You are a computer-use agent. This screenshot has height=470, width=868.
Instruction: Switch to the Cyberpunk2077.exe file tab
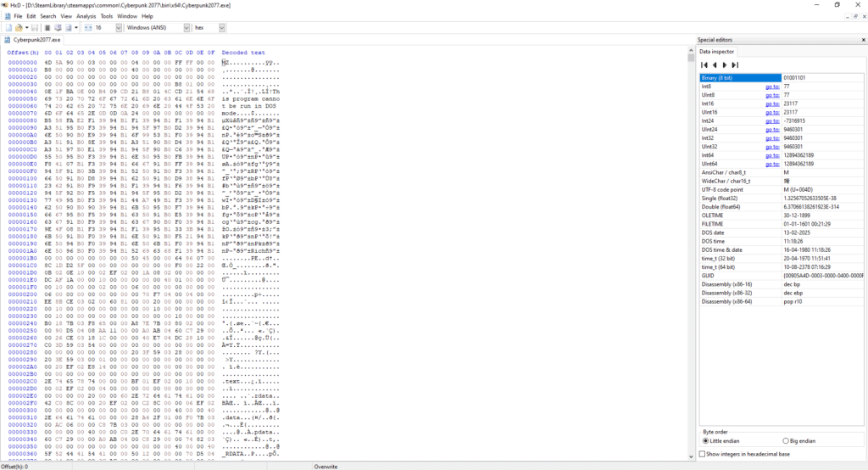34,40
